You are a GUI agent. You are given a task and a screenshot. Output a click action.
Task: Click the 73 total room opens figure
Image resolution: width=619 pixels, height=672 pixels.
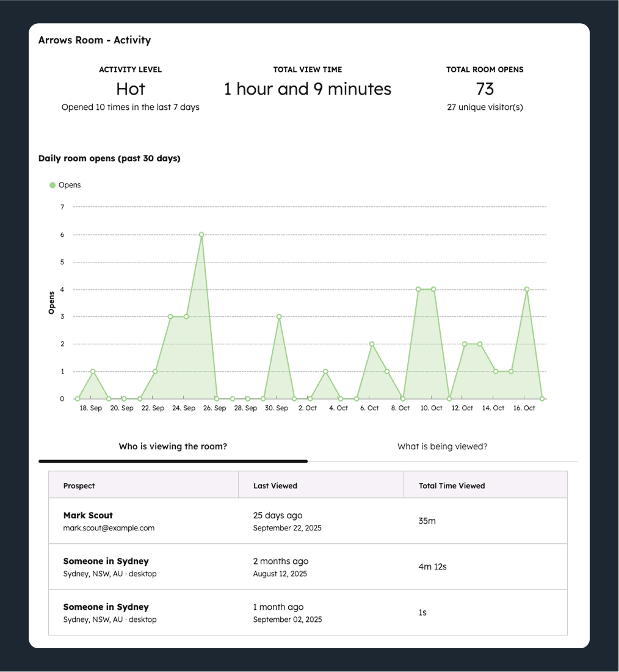(485, 89)
